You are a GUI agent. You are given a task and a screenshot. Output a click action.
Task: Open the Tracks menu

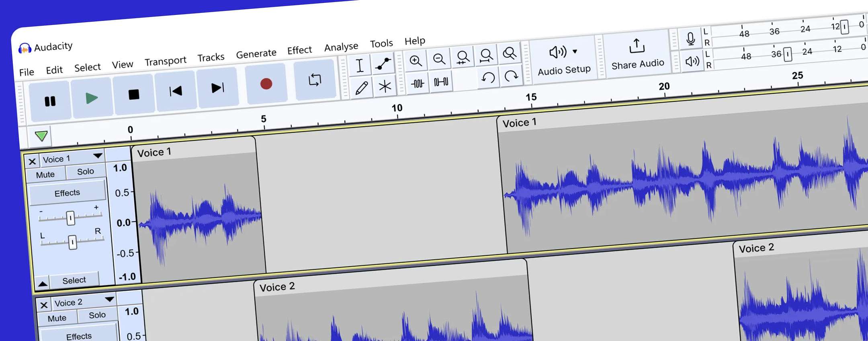[211, 58]
